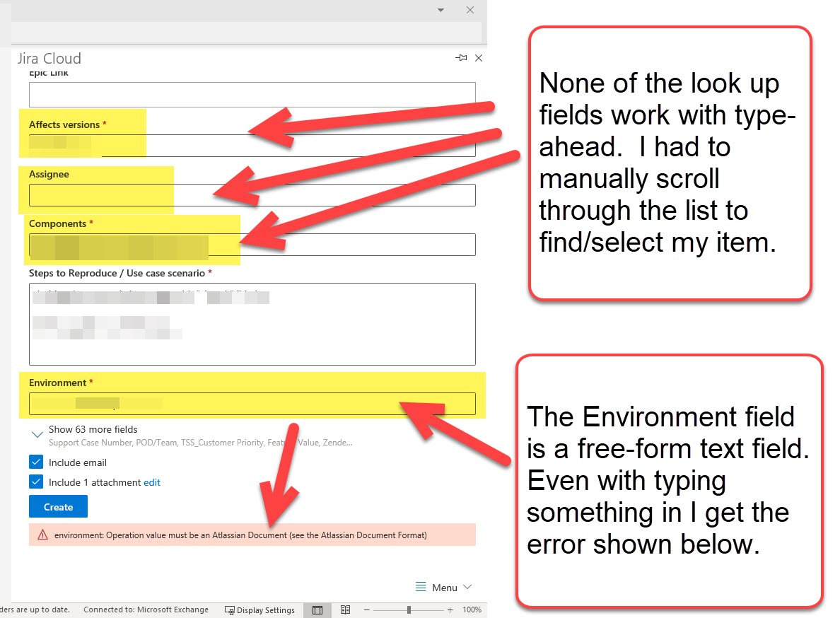This screenshot has height=618, width=840.
Task: Click the 100% zoom level
Action: tap(472, 610)
